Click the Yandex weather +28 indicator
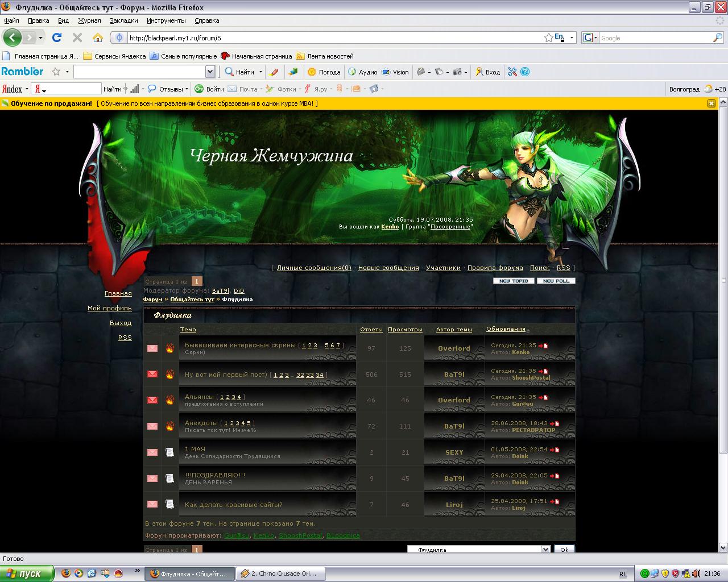 (715, 89)
